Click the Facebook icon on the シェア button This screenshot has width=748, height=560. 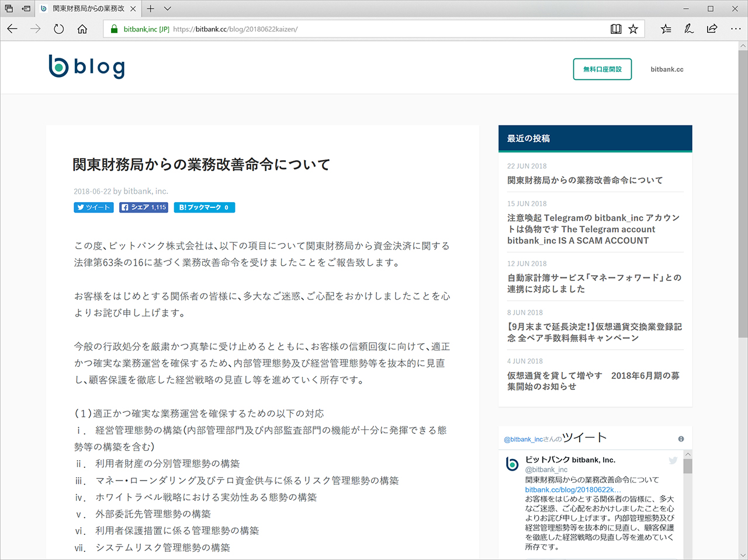click(124, 207)
